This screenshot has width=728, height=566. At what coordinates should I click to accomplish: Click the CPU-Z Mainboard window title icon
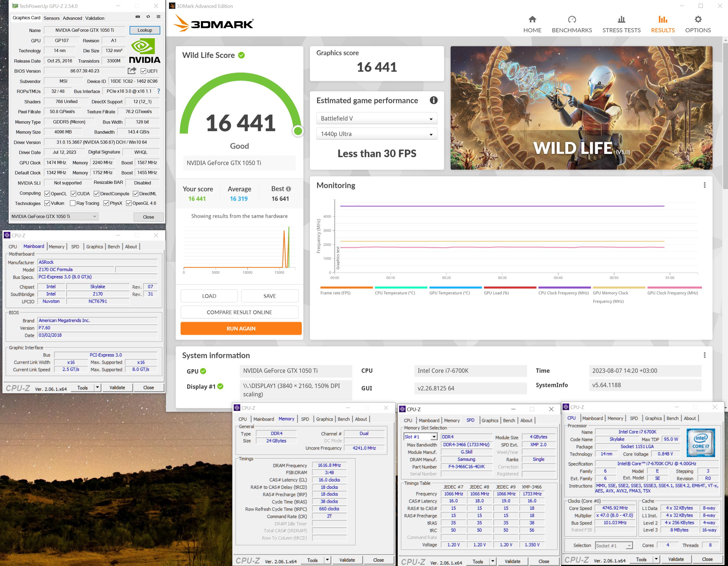[7, 235]
